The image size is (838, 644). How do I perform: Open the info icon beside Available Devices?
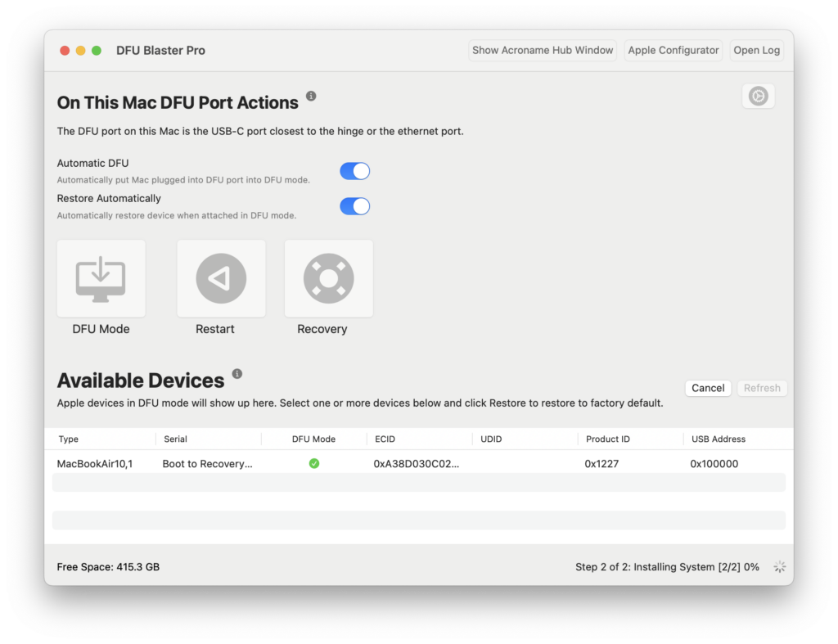[x=237, y=374]
